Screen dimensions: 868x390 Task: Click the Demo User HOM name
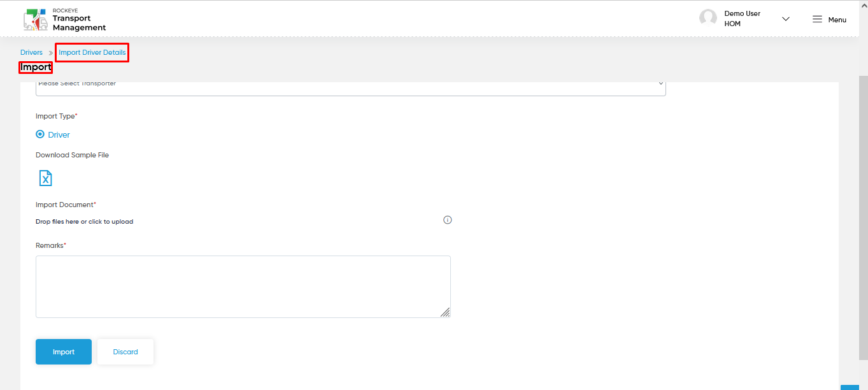click(x=743, y=18)
